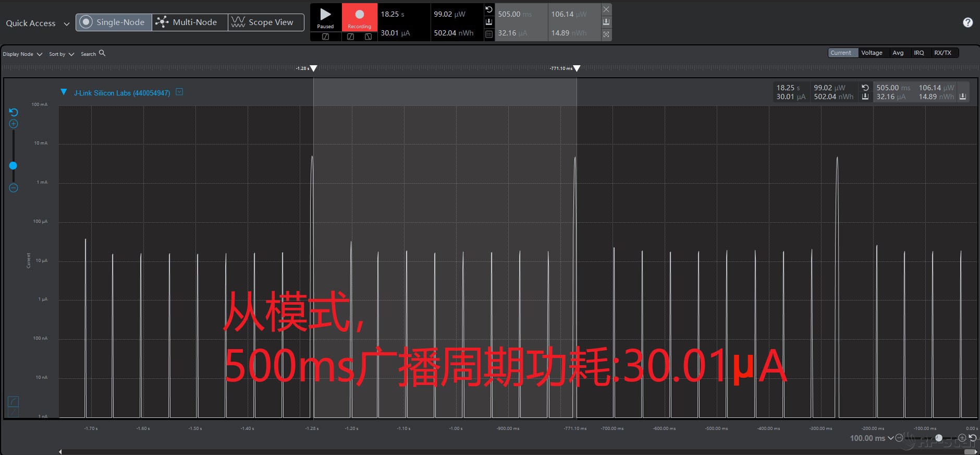Switch to Multi-Node view
The image size is (980, 455).
(190, 22)
